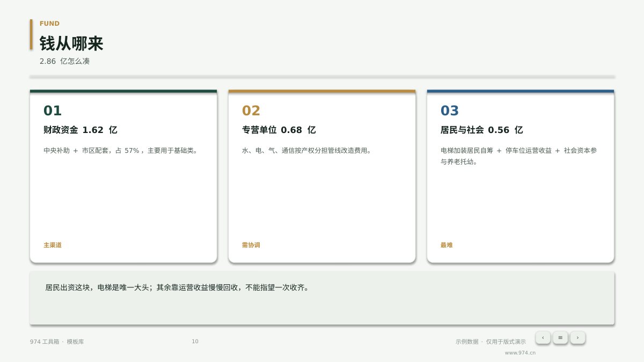Click the 主渠道 tag

[53, 245]
